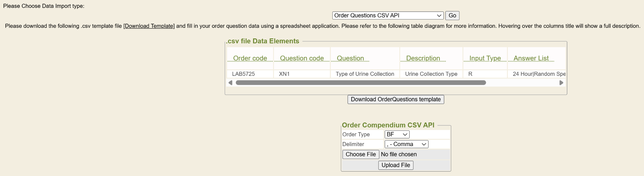
Task: Click the Question column header
Action: 350,58
